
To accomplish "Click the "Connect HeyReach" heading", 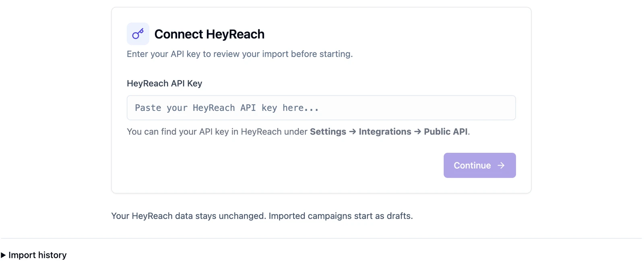I will (209, 34).
